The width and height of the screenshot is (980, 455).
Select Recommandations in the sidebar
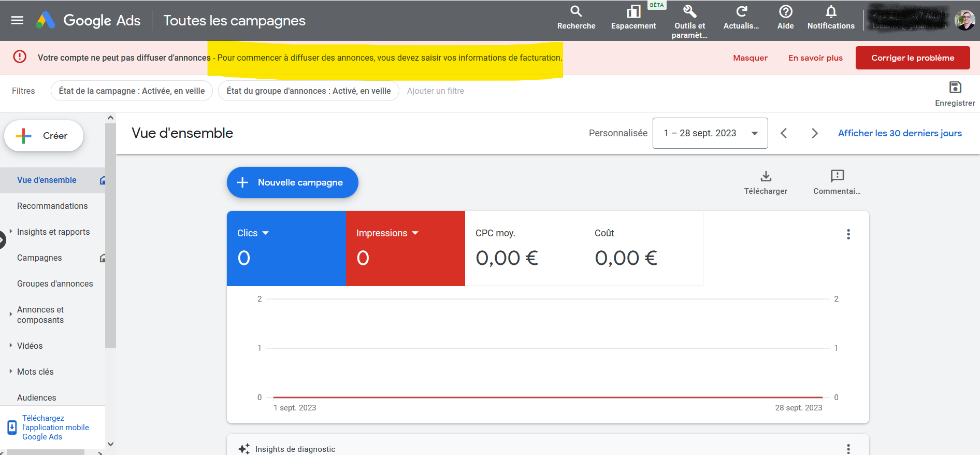(x=52, y=206)
